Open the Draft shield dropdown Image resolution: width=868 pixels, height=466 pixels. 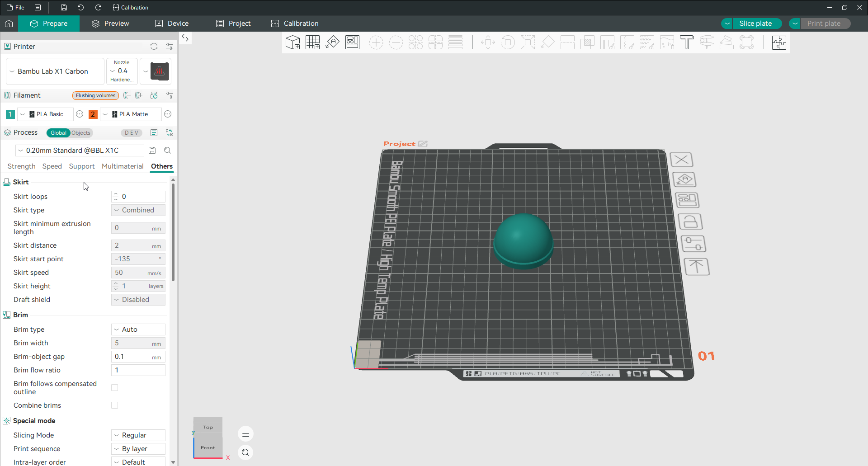click(138, 300)
